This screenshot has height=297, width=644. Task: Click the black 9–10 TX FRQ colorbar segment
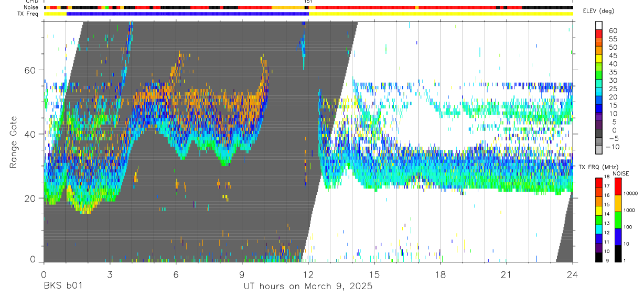tap(599, 257)
